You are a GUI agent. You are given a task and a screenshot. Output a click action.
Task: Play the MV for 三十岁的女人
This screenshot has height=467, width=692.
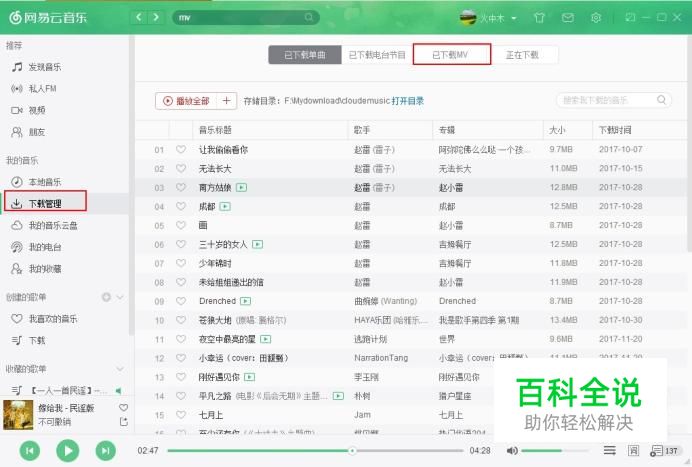pos(257,245)
